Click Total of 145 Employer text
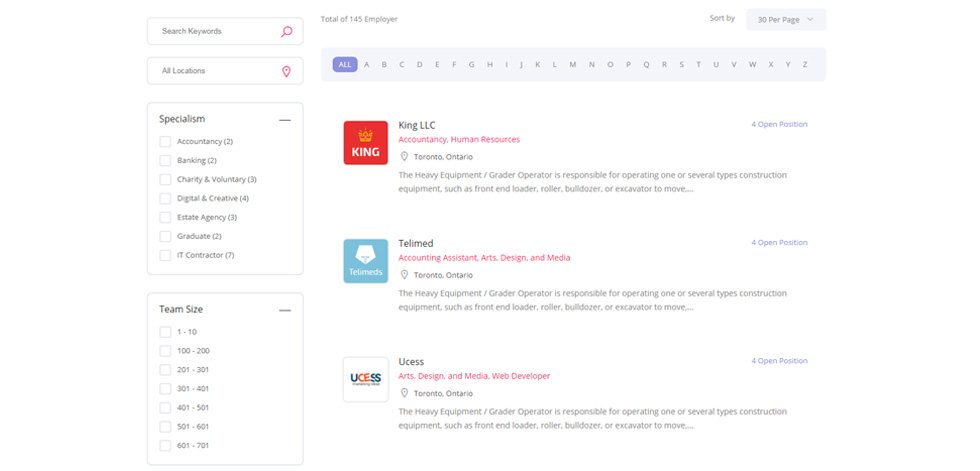The height and width of the screenshot is (471, 980). pyautogui.click(x=359, y=19)
